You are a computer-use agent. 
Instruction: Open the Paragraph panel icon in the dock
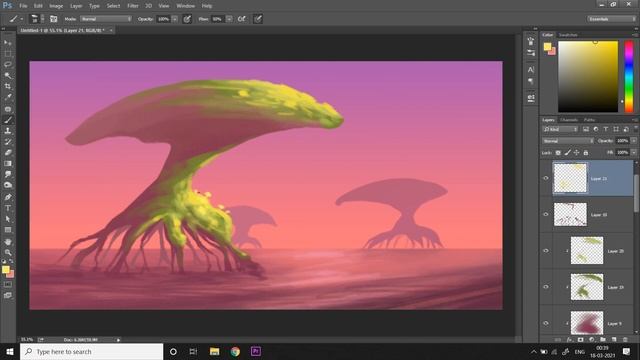tap(531, 81)
